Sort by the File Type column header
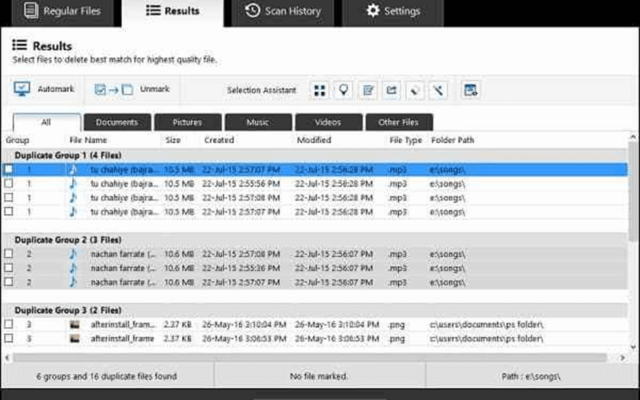Viewport: 640px width, 400px height. coord(406,140)
